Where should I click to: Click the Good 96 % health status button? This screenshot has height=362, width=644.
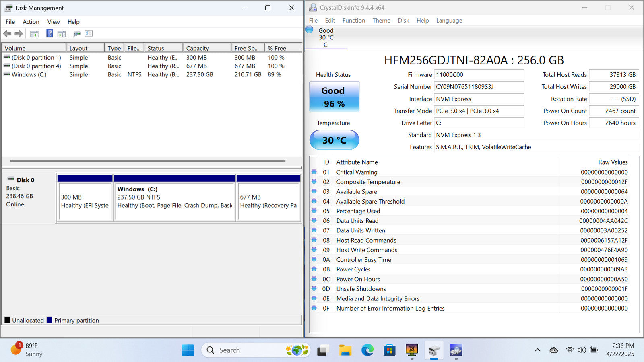point(334,97)
